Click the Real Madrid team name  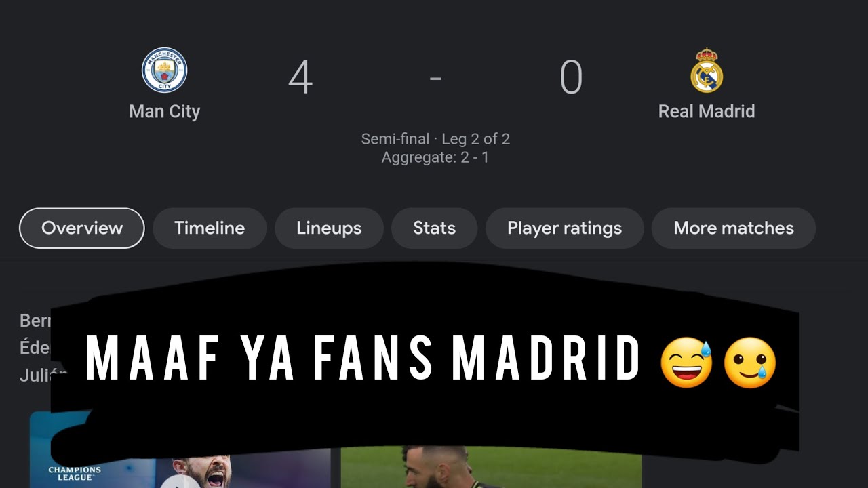[707, 111]
